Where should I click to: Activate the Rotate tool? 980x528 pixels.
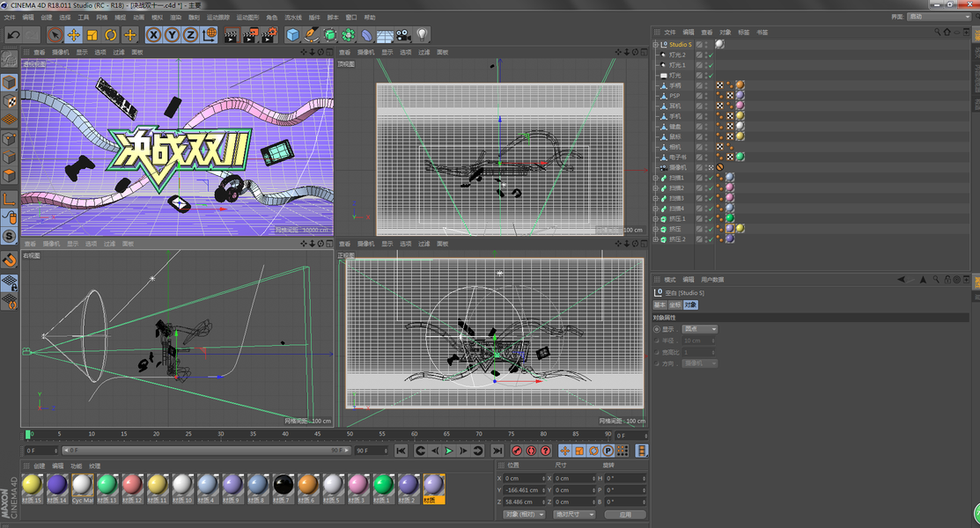coord(111,35)
